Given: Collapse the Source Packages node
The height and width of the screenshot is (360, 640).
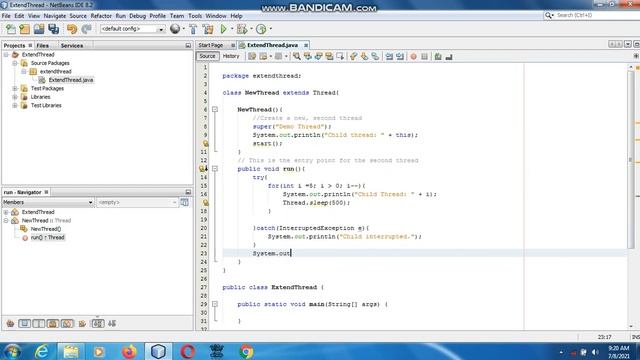Looking at the screenshot, I should (x=15, y=63).
